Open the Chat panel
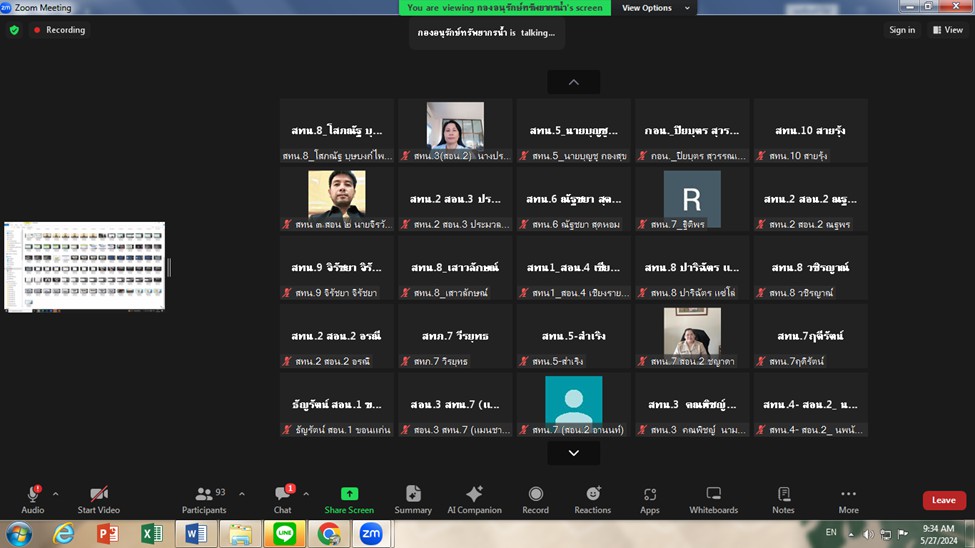Viewport: 975px width, 548px height. point(283,499)
